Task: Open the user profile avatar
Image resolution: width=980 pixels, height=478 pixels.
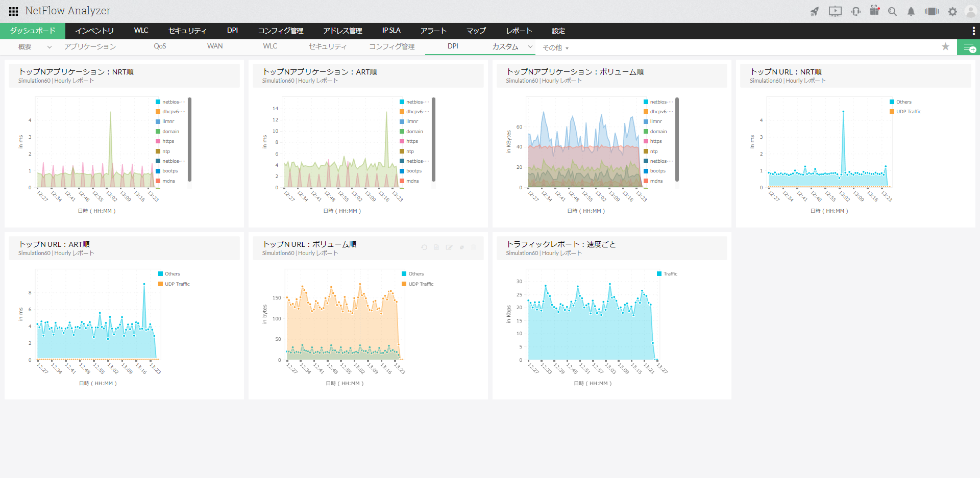Action: point(970,11)
